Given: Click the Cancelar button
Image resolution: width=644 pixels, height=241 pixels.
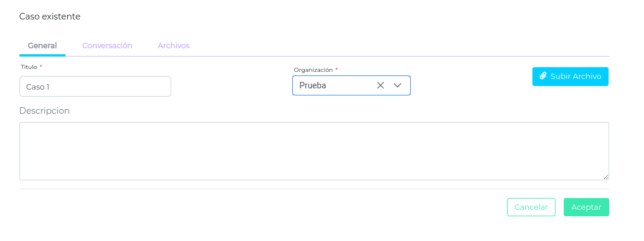Looking at the screenshot, I should click(x=531, y=207).
